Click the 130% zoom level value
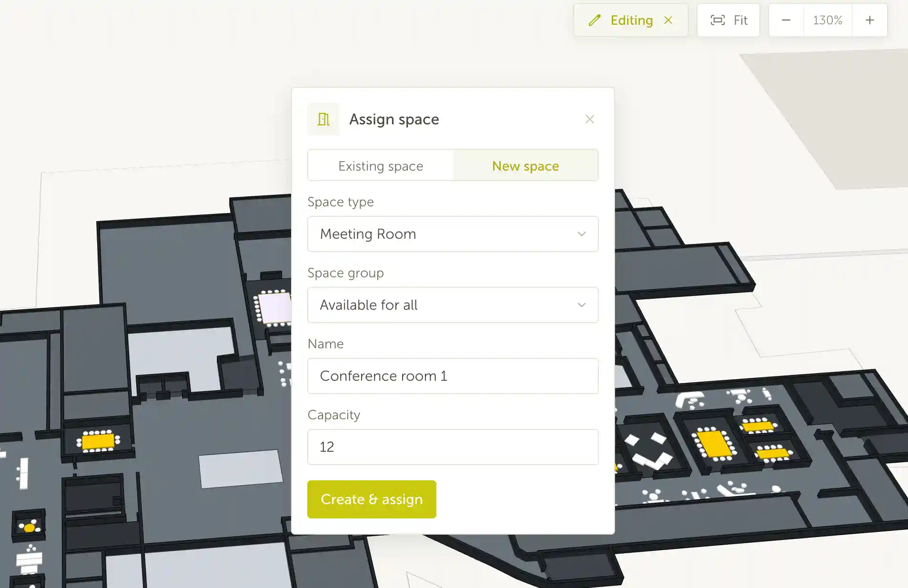This screenshot has width=908, height=588. coord(827,20)
